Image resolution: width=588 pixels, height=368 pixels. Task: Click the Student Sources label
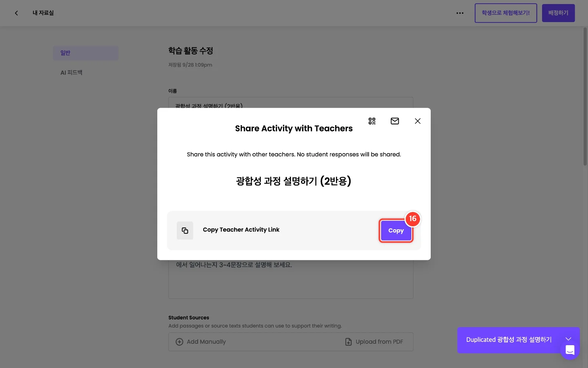click(x=189, y=318)
